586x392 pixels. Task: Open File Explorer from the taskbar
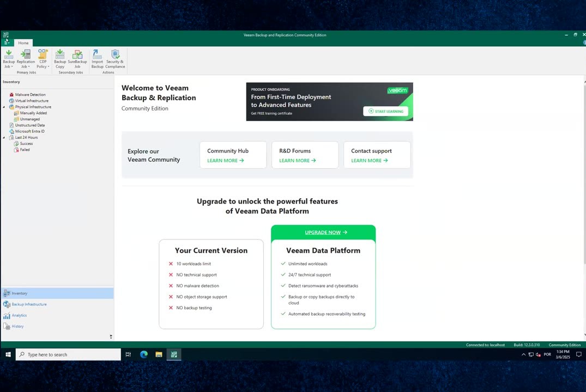[159, 354]
